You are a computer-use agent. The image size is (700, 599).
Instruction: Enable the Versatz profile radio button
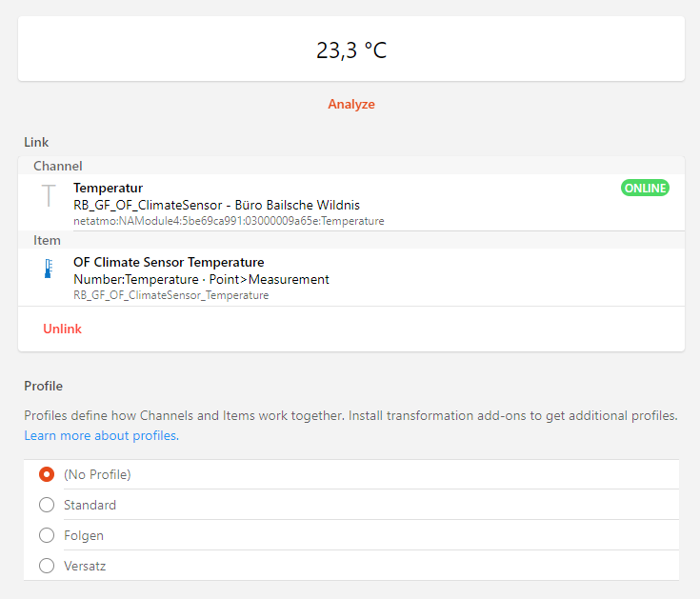(x=47, y=566)
